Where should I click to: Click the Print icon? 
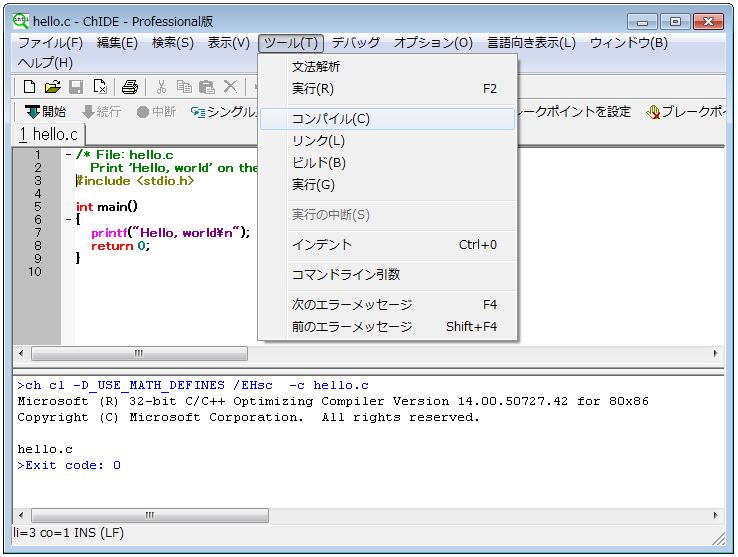click(130, 87)
